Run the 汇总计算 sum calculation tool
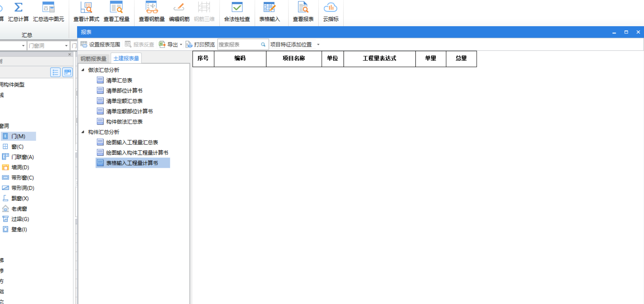 pyautogui.click(x=19, y=12)
